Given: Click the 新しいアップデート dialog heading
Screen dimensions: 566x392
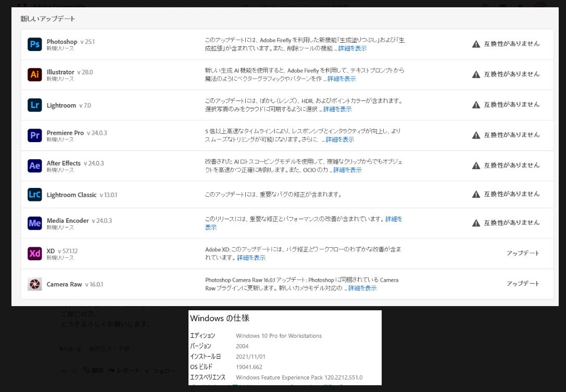Looking at the screenshot, I should (x=48, y=19).
